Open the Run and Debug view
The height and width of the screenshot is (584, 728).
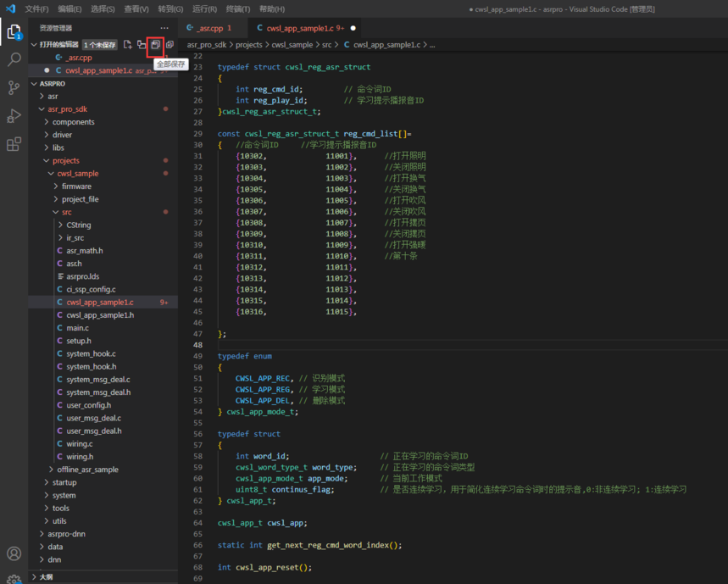(x=14, y=115)
